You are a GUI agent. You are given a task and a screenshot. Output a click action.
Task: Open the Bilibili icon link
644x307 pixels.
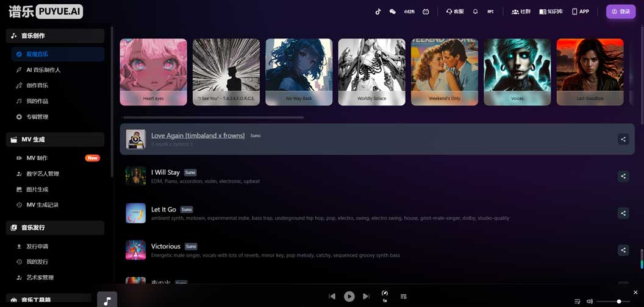[x=426, y=12]
